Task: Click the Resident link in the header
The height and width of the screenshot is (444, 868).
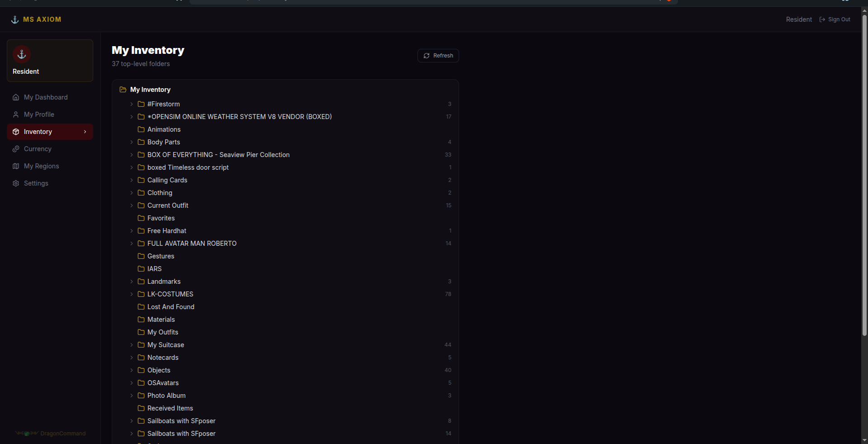Action: (x=799, y=19)
